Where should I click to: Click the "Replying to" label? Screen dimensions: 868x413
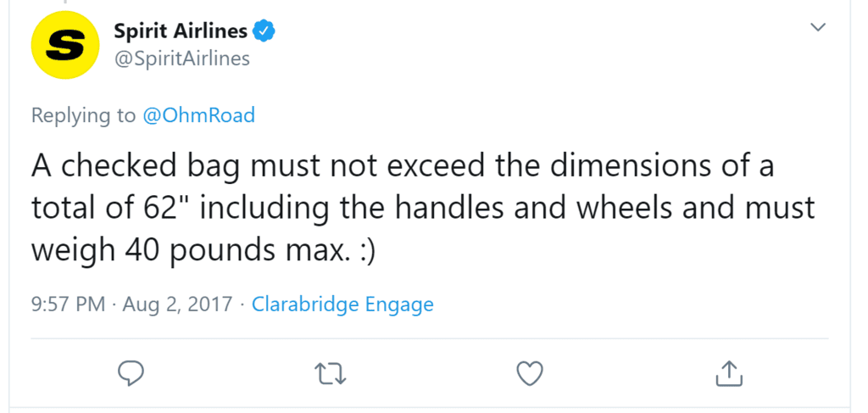[83, 115]
